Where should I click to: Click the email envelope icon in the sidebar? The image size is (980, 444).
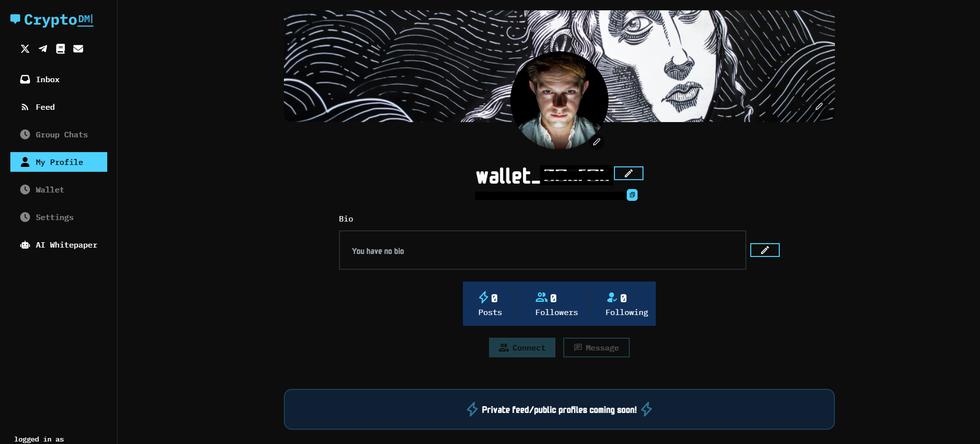(78, 49)
